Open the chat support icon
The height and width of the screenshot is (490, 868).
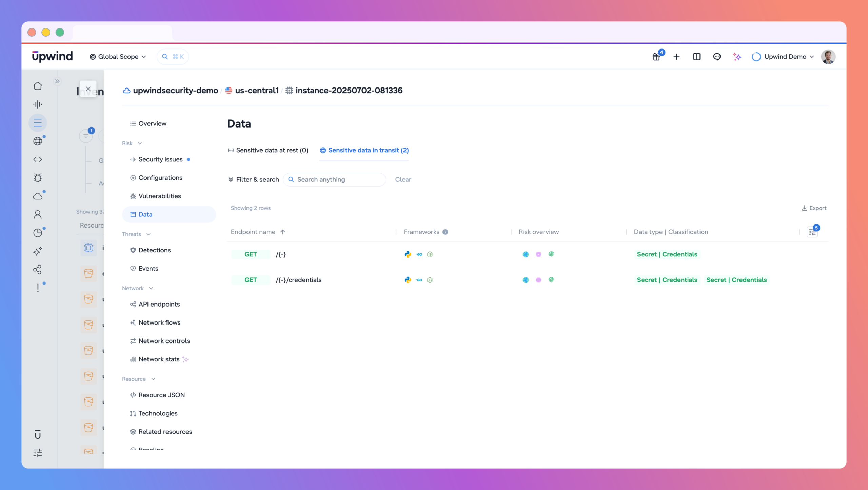pos(717,57)
